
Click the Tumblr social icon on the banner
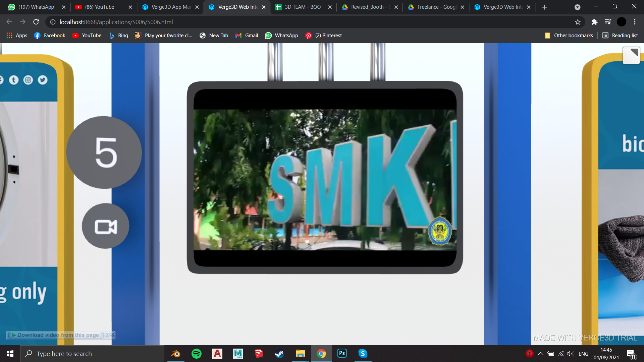pos(14,80)
